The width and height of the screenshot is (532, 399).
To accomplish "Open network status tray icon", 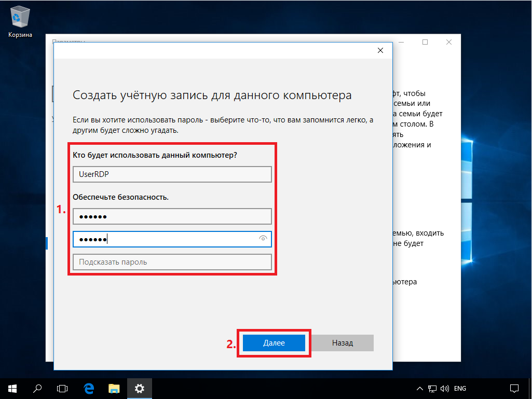I will 432,389.
